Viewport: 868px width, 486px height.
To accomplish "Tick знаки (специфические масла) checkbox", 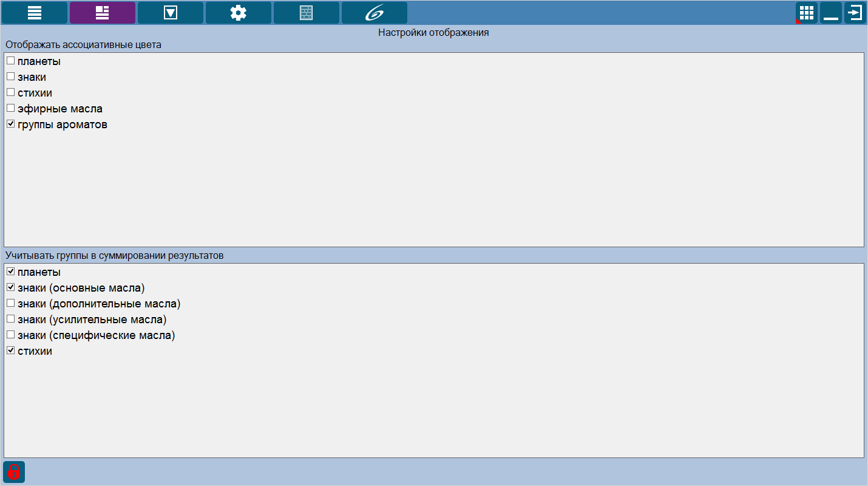I will point(10,335).
